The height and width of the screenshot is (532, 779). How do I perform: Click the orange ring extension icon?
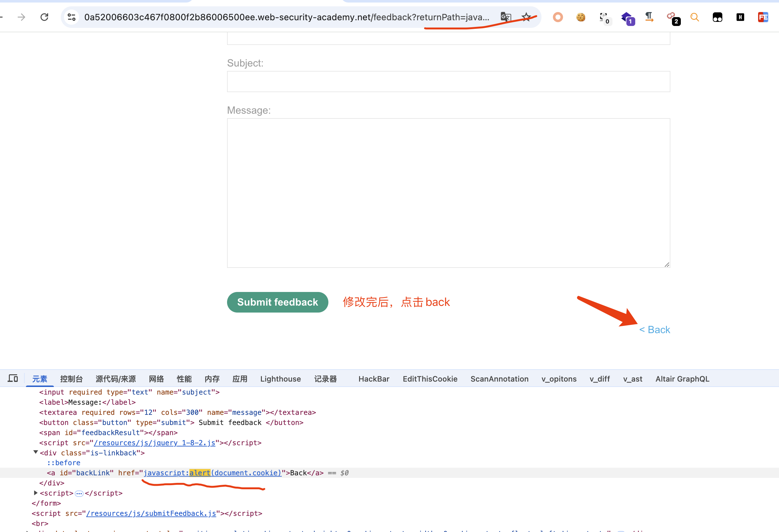point(558,17)
